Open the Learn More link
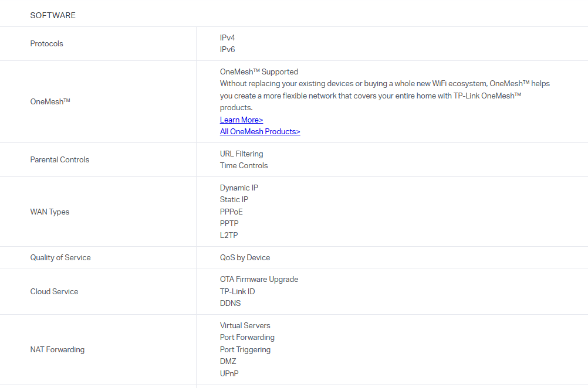 (x=241, y=120)
